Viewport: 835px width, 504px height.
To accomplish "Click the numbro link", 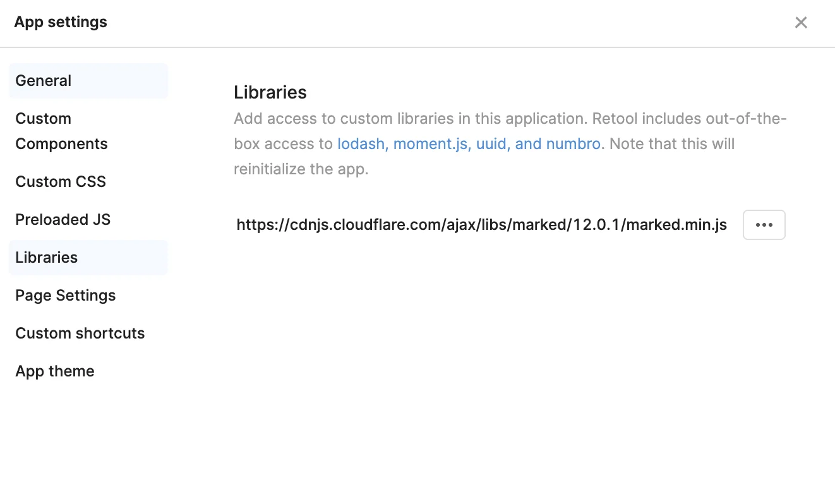I will 573,144.
